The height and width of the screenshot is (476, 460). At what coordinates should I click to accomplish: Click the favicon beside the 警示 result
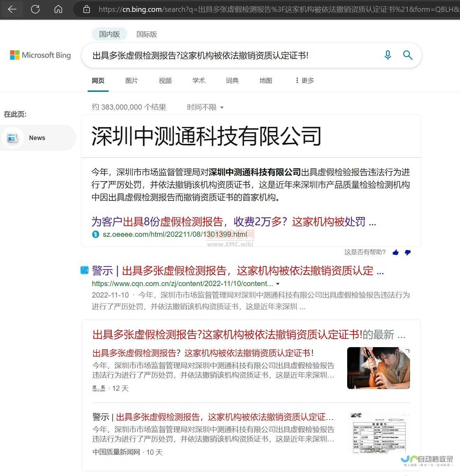pos(85,270)
